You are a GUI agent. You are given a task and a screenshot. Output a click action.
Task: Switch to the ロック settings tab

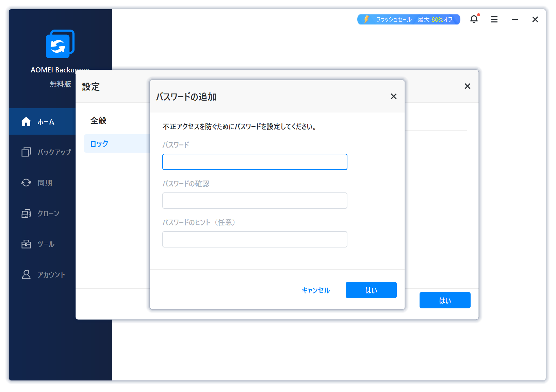click(x=99, y=143)
